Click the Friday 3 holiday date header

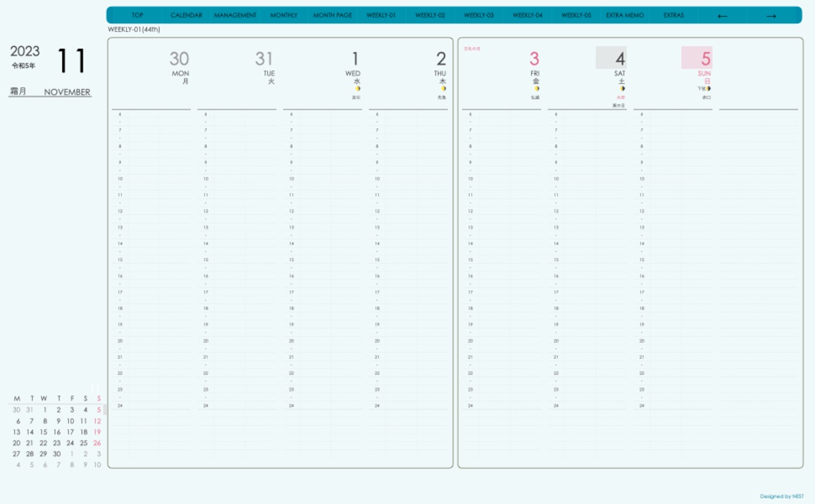point(534,59)
